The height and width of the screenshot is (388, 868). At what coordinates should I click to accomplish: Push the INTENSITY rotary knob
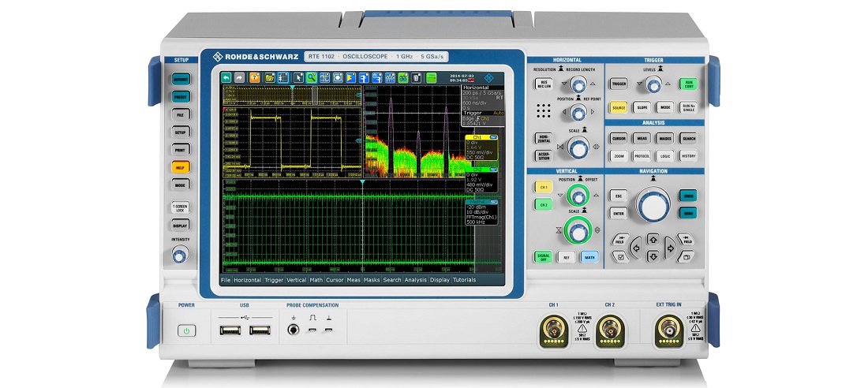[x=180, y=255]
